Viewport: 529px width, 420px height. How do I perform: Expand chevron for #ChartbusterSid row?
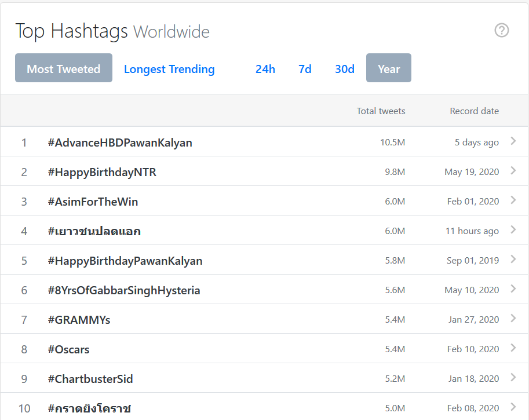coord(513,377)
